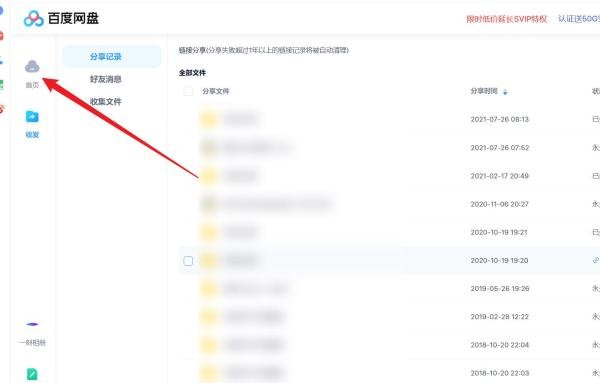Image resolution: width=600 pixels, height=383 pixels.
Task: Open the 限时低价延长SVIP特权 link
Action: click(x=507, y=19)
